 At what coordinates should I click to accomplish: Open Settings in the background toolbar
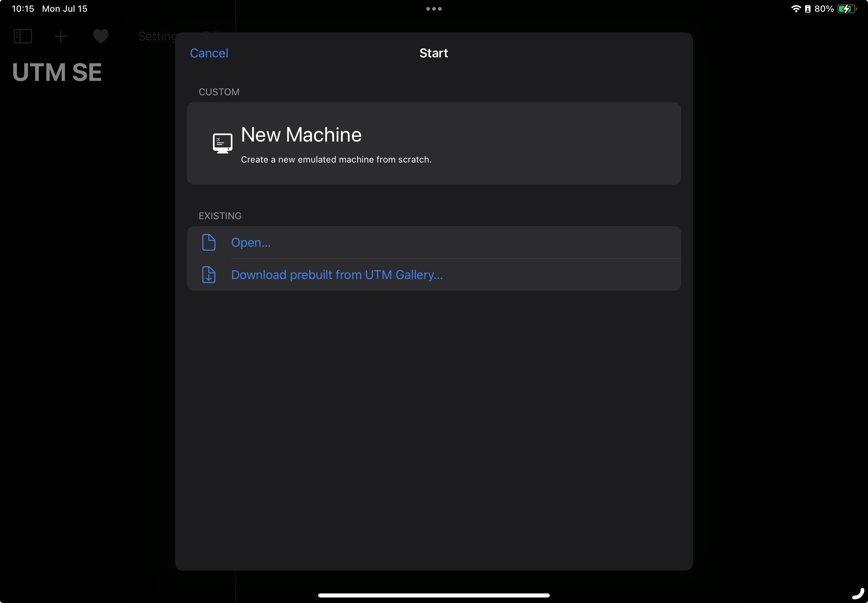(157, 36)
